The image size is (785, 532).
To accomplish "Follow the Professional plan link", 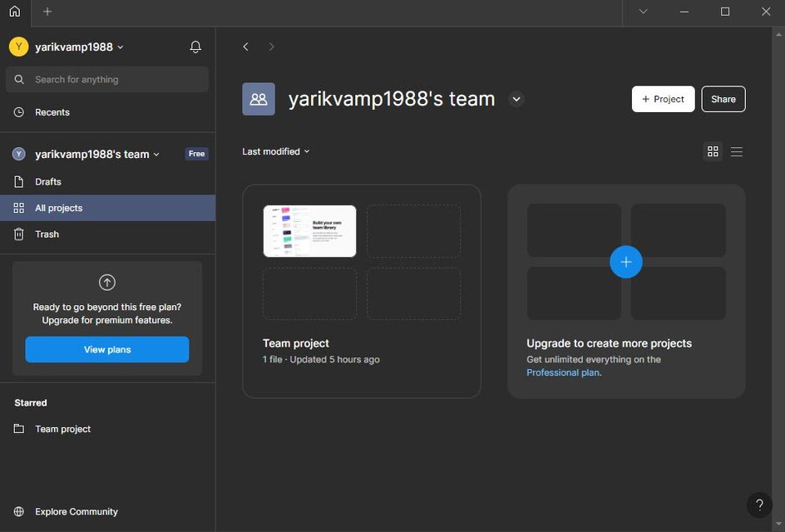I will [563, 372].
